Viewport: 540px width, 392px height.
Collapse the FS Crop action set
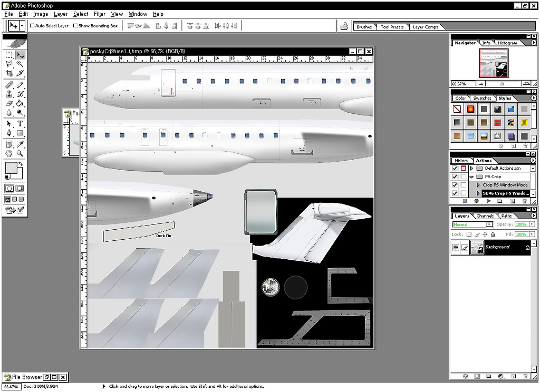click(x=472, y=177)
